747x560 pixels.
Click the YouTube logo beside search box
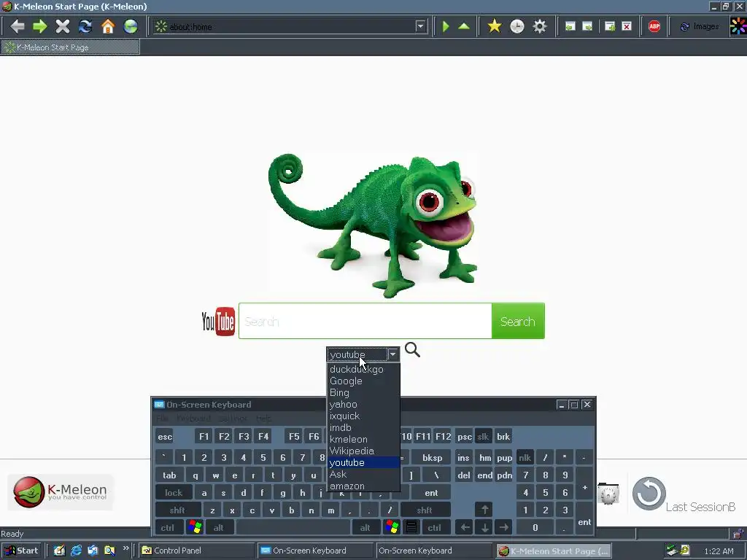(218, 322)
